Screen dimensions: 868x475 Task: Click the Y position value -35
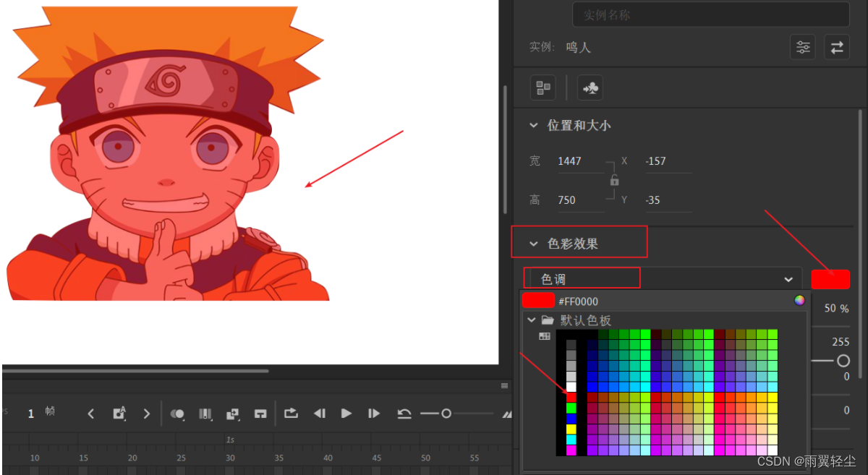[x=653, y=200]
